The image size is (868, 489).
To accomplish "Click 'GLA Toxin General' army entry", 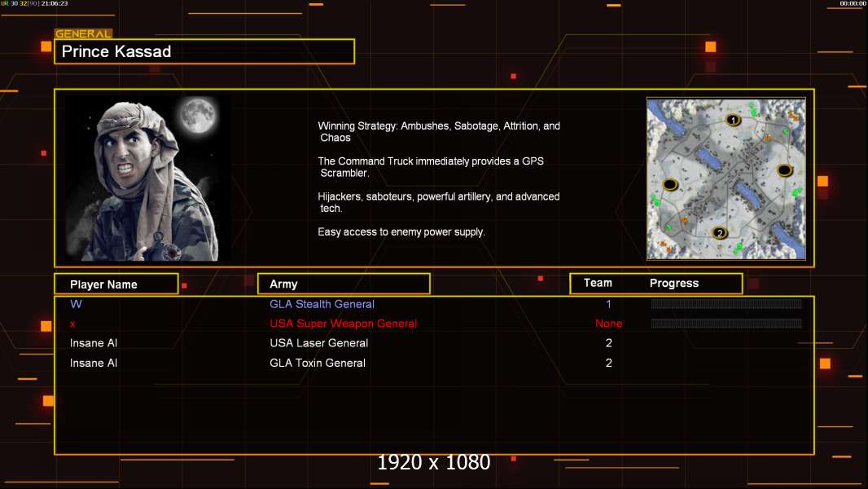I will tap(318, 363).
